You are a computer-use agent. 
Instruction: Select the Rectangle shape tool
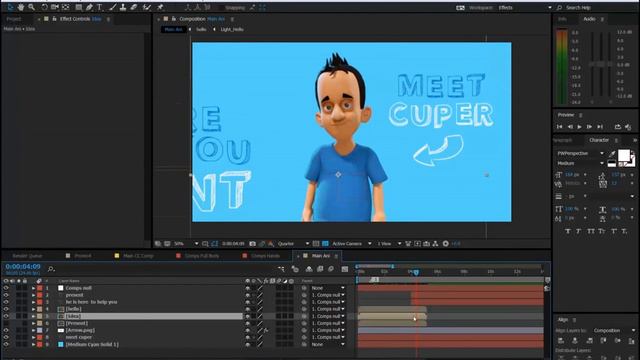[x=79, y=7]
